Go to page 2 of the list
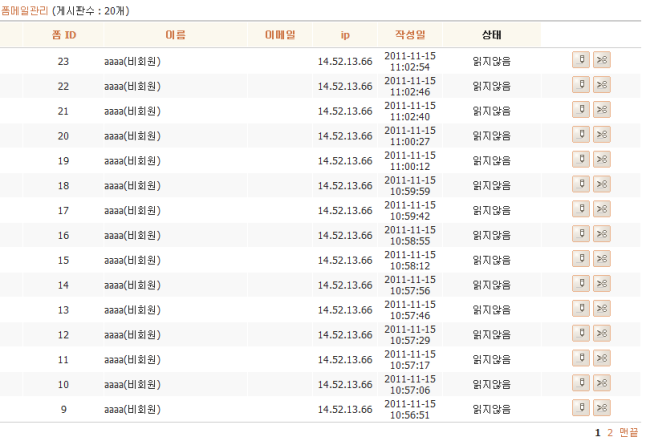The image size is (650, 441). coord(610,432)
